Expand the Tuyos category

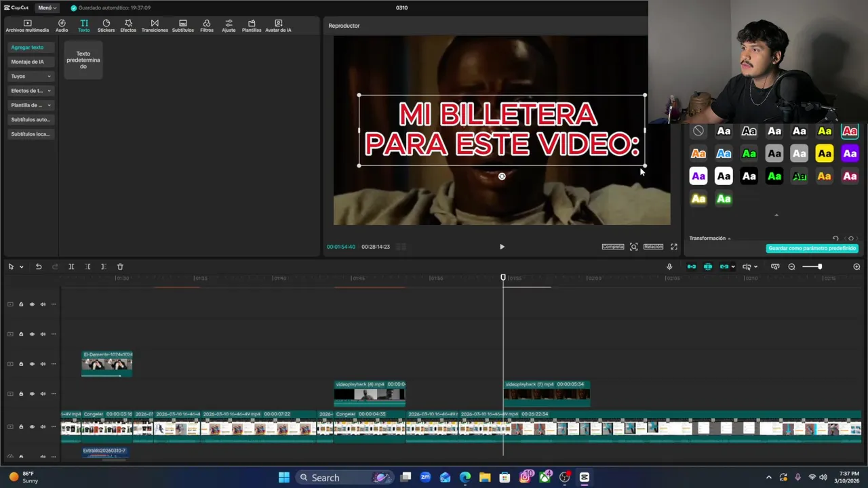[x=31, y=76]
